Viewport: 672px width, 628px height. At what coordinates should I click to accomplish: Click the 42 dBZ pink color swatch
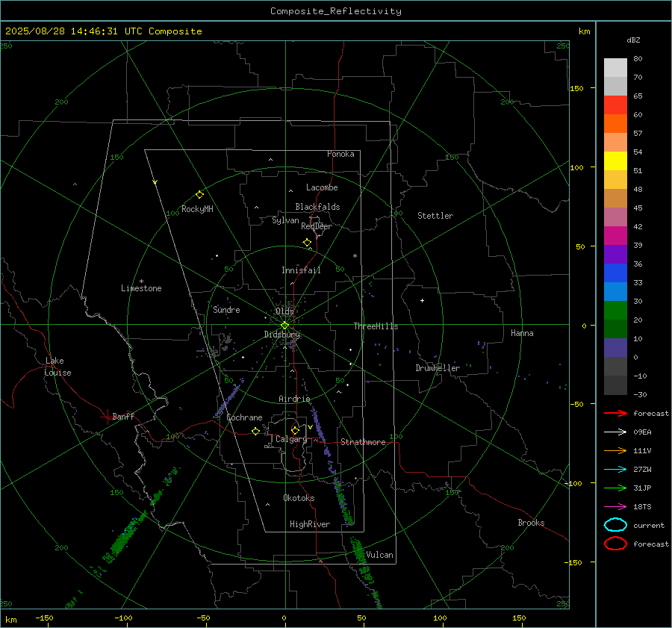coord(615,217)
